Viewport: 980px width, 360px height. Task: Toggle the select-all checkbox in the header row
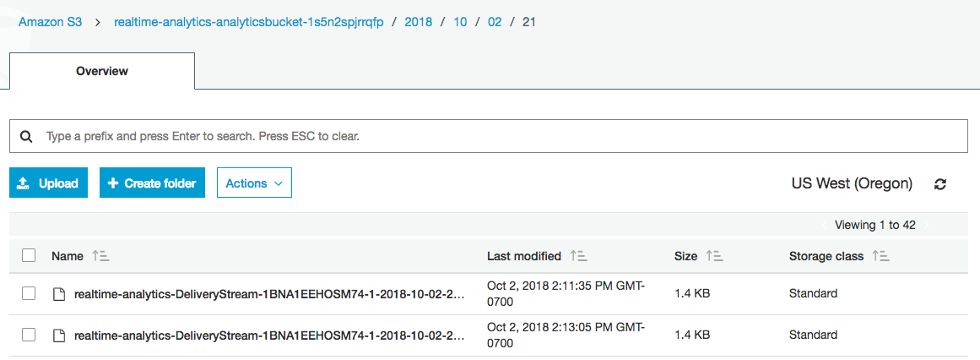click(29, 255)
